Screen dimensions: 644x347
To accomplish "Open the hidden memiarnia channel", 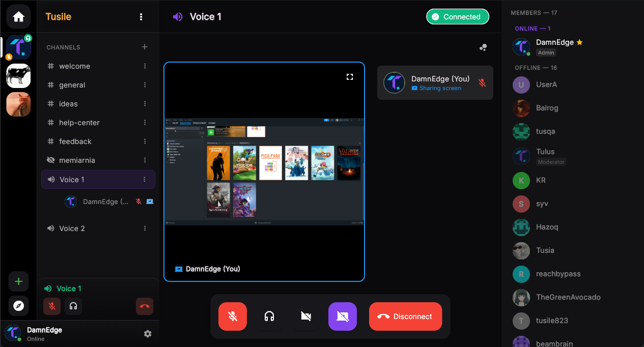I will (x=98, y=160).
